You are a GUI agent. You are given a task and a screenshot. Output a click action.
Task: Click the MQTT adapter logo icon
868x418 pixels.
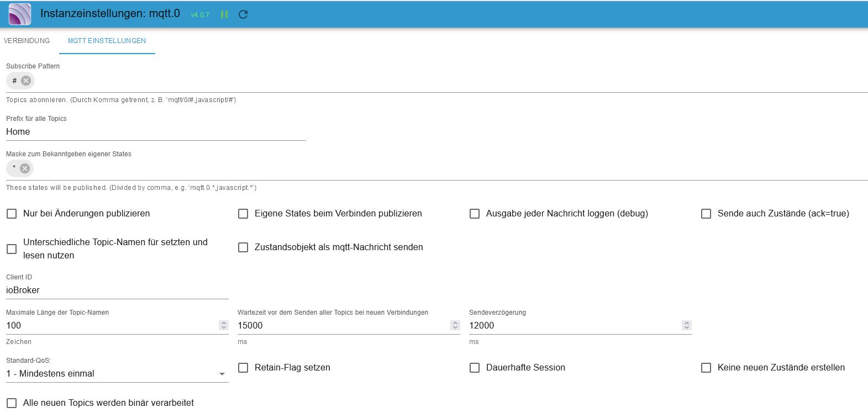coord(20,14)
